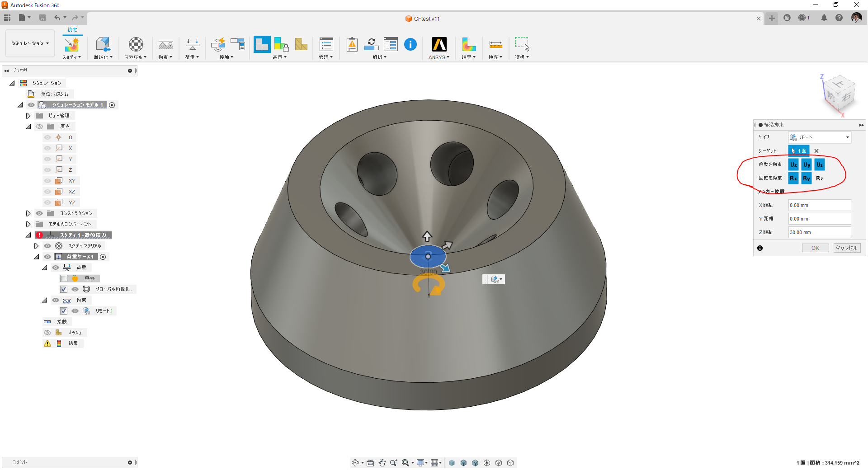Toggle Ry rotation constraint

click(807, 178)
